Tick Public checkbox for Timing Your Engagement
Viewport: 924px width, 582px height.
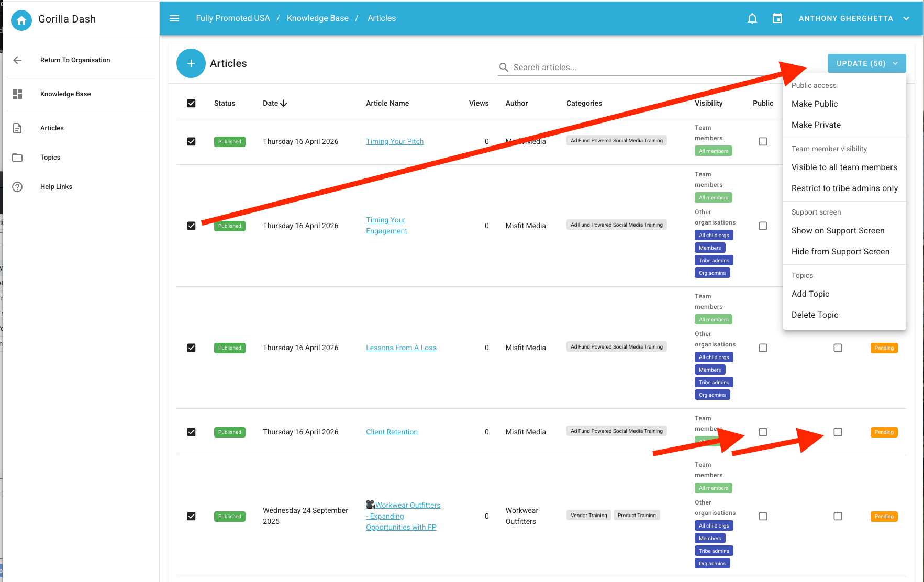point(763,226)
